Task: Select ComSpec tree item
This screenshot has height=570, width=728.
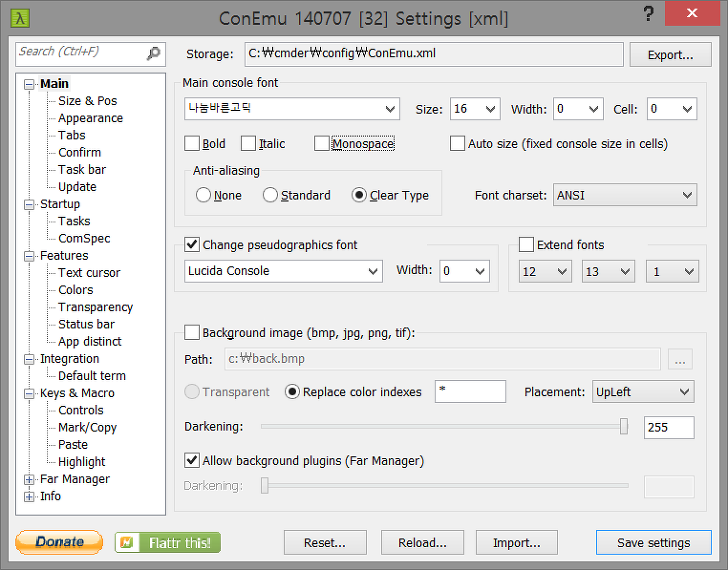Action: (x=84, y=238)
